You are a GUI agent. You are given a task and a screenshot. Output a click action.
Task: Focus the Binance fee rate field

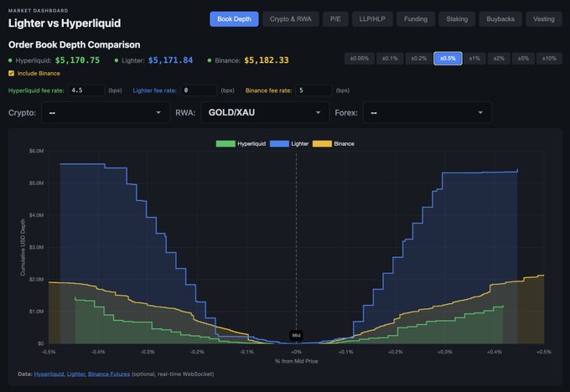315,90
